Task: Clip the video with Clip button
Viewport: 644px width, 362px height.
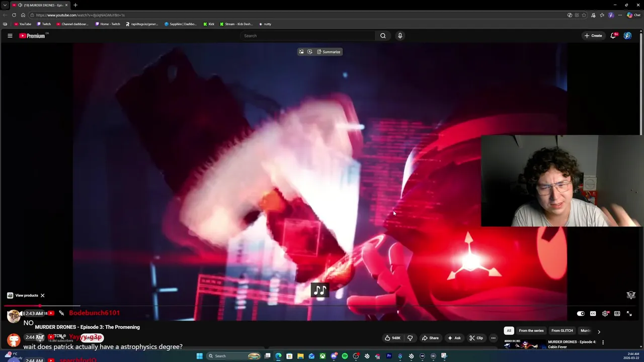Action: 476,338
